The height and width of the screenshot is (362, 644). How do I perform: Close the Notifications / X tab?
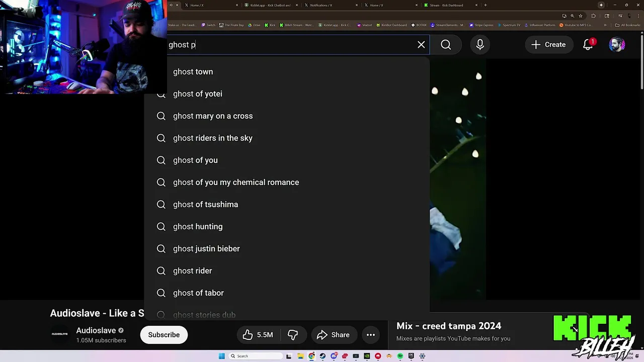tap(357, 5)
